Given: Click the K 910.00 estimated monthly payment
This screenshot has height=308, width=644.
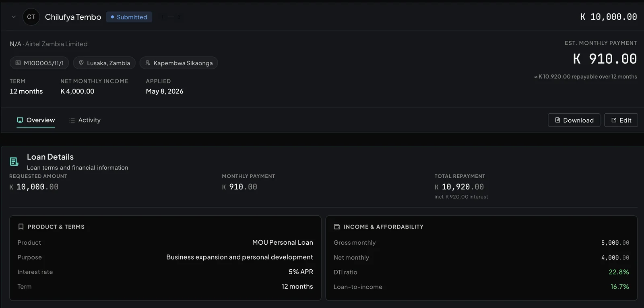Looking at the screenshot, I should pos(605,59).
